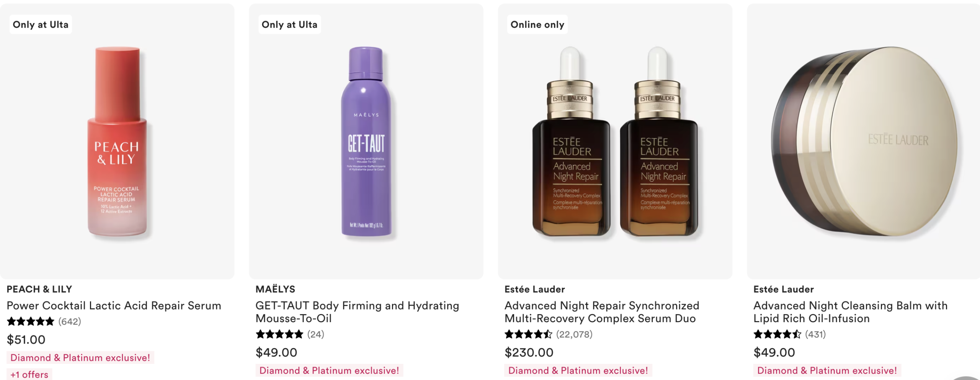Open the MAËLYS GET-TAUT bottle image
The height and width of the screenshot is (380, 980).
366,142
